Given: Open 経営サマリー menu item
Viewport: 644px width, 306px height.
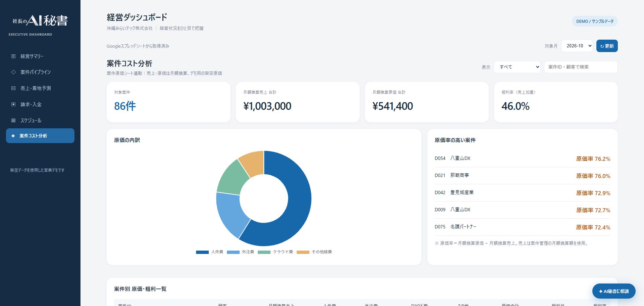Looking at the screenshot, I should 40,56.
